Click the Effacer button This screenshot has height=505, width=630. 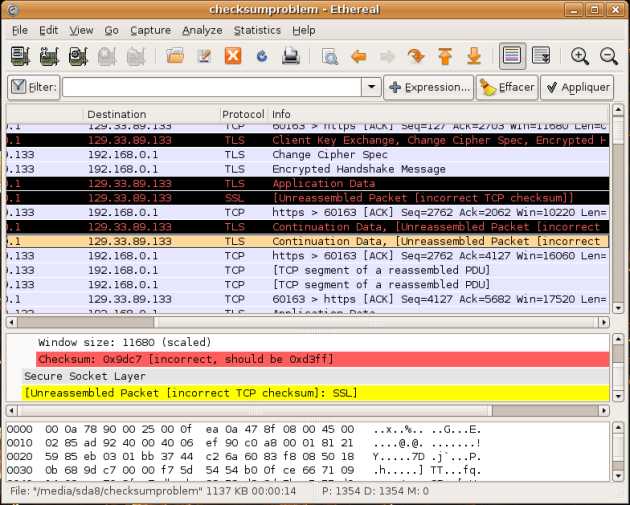click(507, 88)
